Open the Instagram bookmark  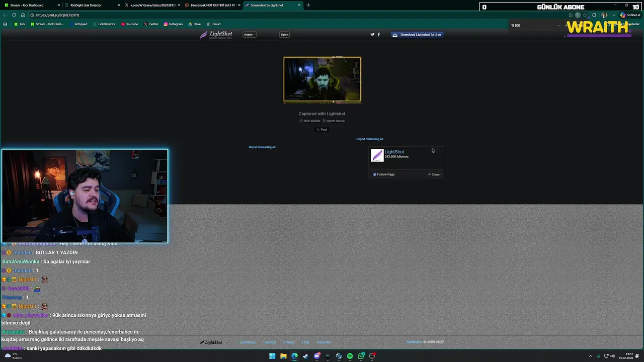(173, 24)
